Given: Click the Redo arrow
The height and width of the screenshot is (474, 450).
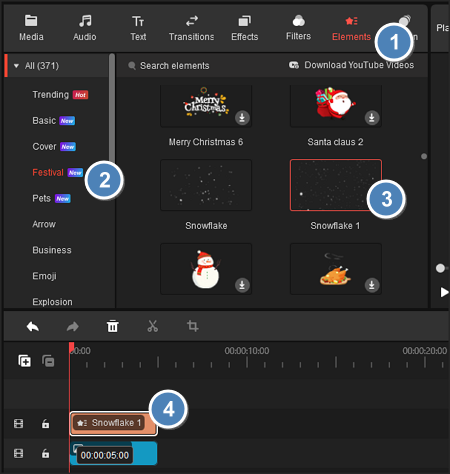Looking at the screenshot, I should [73, 326].
